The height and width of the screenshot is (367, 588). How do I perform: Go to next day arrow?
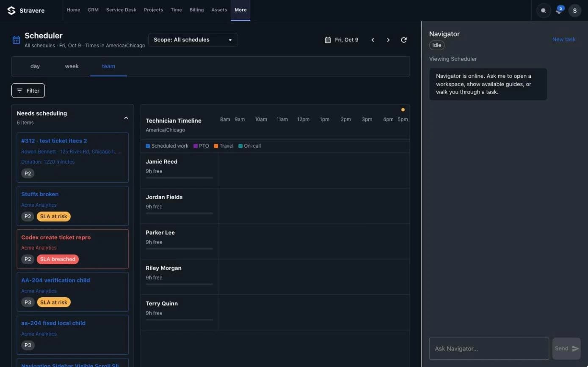[388, 40]
